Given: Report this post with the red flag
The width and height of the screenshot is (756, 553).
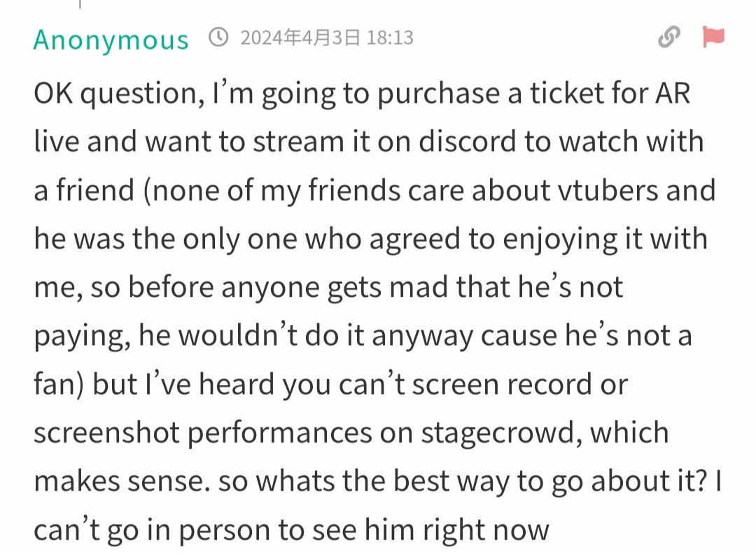Looking at the screenshot, I should (x=713, y=36).
